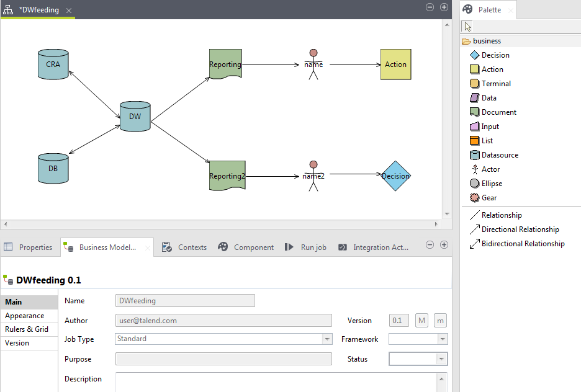This screenshot has height=392, width=581.
Task: Select the List shape tool
Action: point(487,141)
